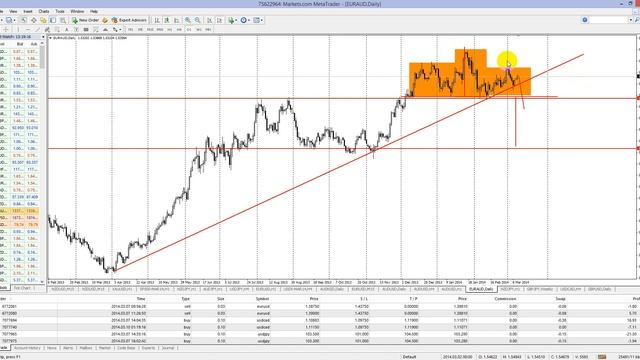Image resolution: width=640 pixels, height=360 pixels.
Task: Toggle the Data Window icon
Action: [x=33, y=20]
